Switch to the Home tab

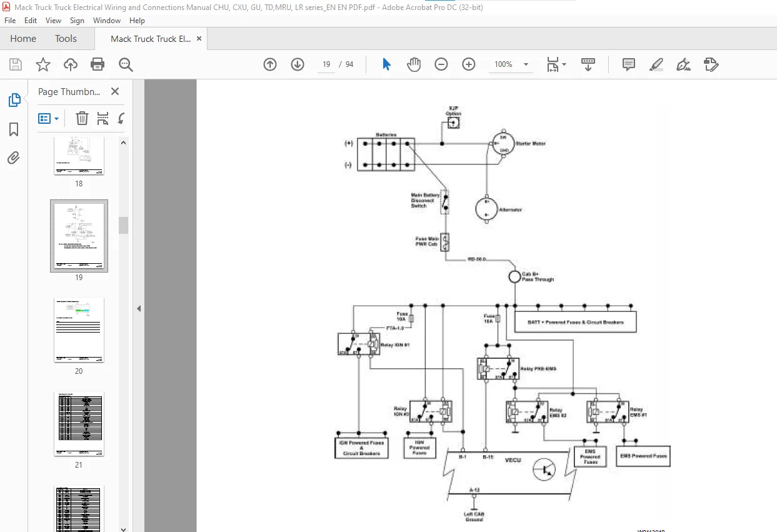pyautogui.click(x=23, y=39)
